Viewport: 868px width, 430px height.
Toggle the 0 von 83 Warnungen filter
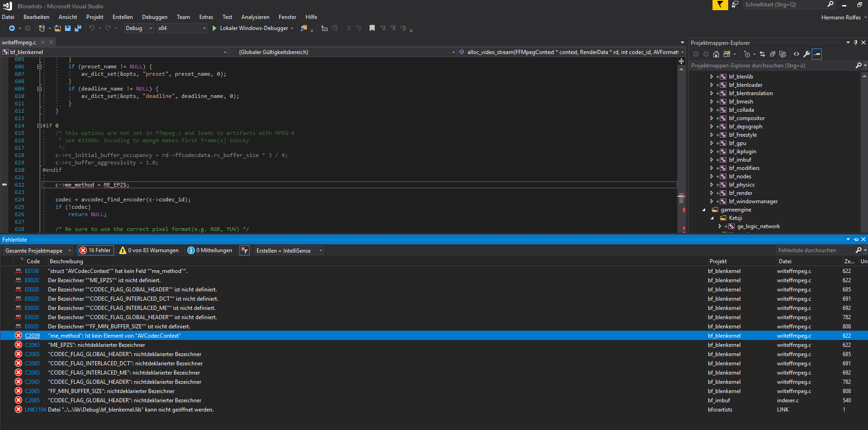coord(149,250)
